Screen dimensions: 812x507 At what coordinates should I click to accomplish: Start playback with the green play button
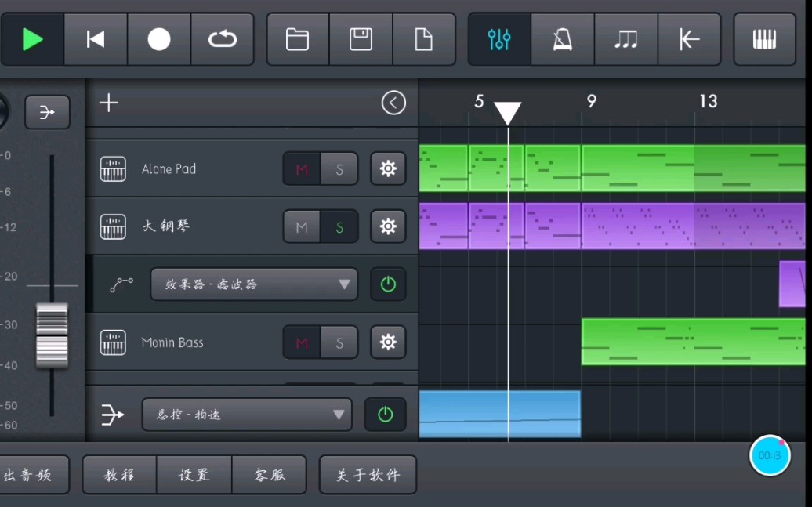coord(33,39)
